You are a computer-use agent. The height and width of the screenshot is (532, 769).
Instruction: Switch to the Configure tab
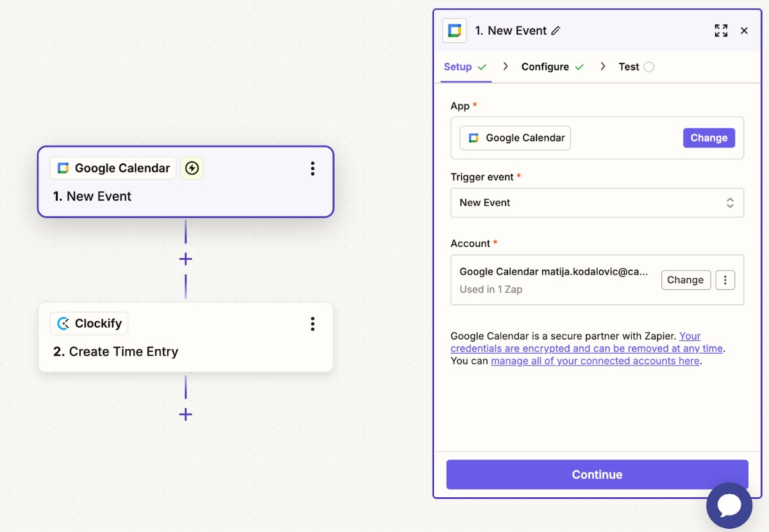click(552, 67)
